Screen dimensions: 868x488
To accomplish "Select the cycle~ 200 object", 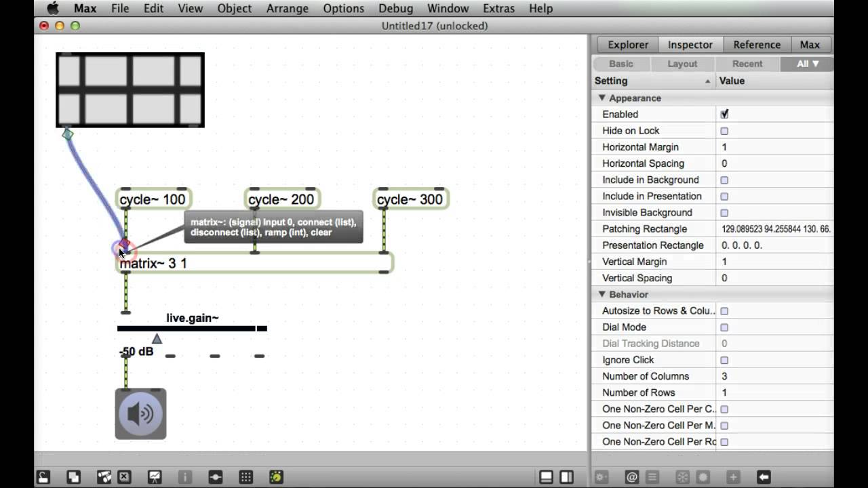I will 281,199.
